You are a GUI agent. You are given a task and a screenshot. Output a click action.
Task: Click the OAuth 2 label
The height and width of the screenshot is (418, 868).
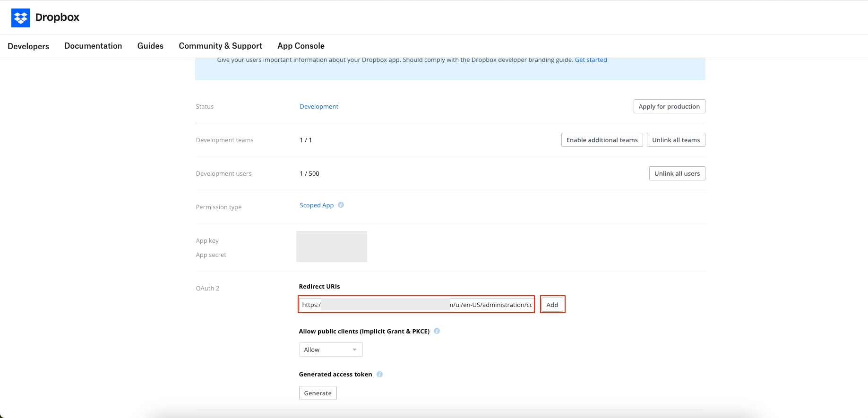207,288
